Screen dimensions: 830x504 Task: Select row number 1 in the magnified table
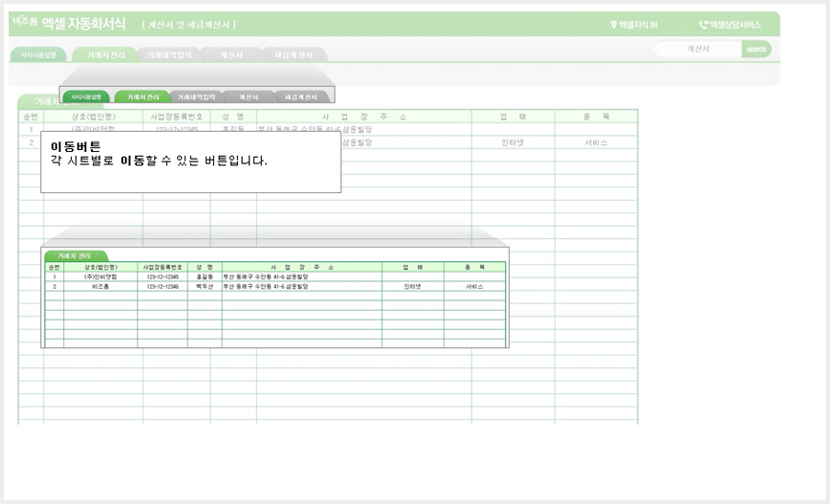click(x=54, y=277)
